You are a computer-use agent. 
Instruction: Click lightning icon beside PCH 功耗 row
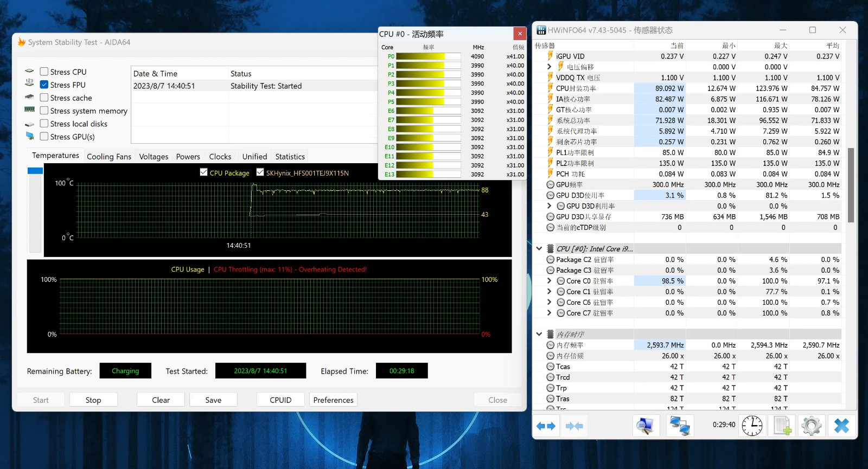pyautogui.click(x=550, y=174)
